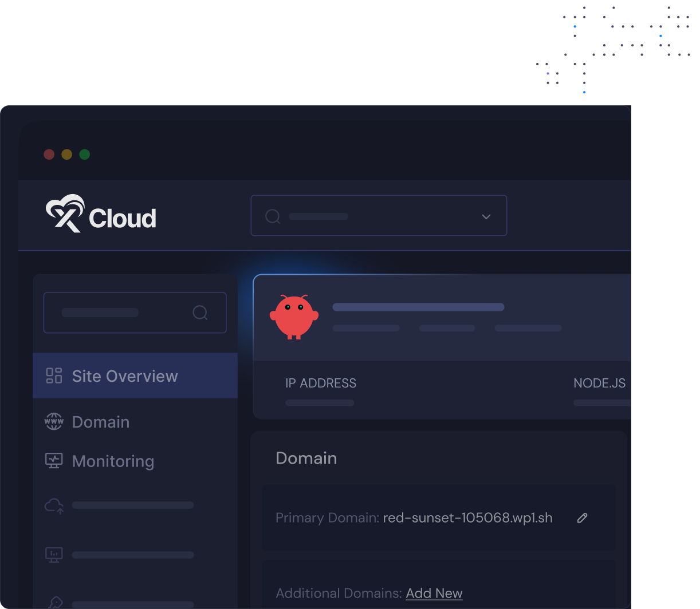The height and width of the screenshot is (609, 700).
Task: Click the IP ADDRESS label
Action: (x=321, y=383)
